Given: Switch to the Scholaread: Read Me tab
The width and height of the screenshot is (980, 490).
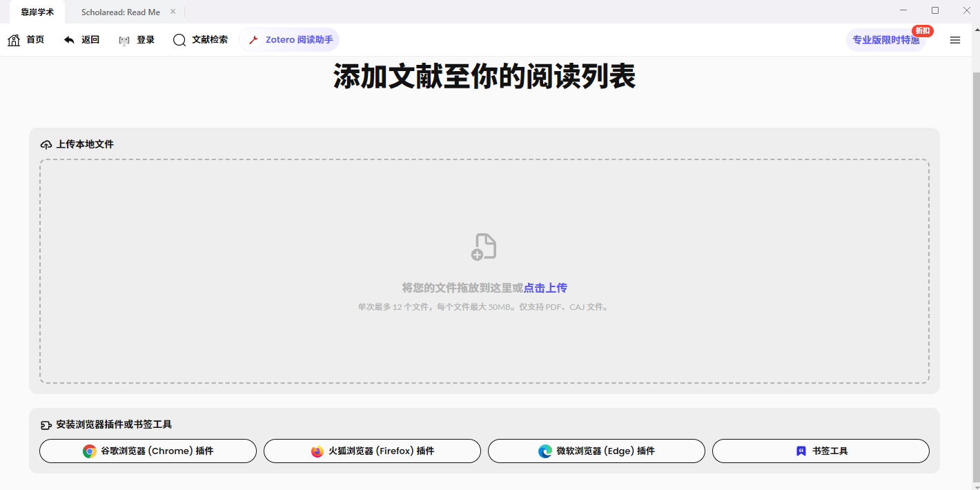Looking at the screenshot, I should point(121,12).
